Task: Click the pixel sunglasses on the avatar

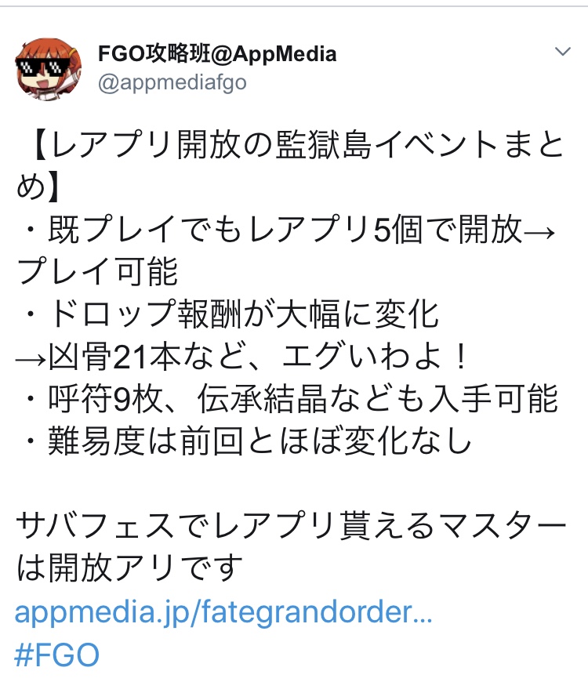Action: click(43, 67)
